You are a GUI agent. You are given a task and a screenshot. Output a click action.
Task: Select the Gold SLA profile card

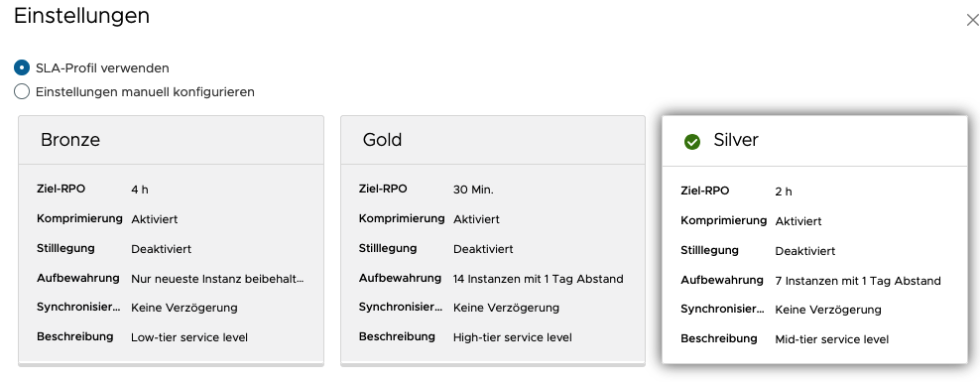coord(493,239)
